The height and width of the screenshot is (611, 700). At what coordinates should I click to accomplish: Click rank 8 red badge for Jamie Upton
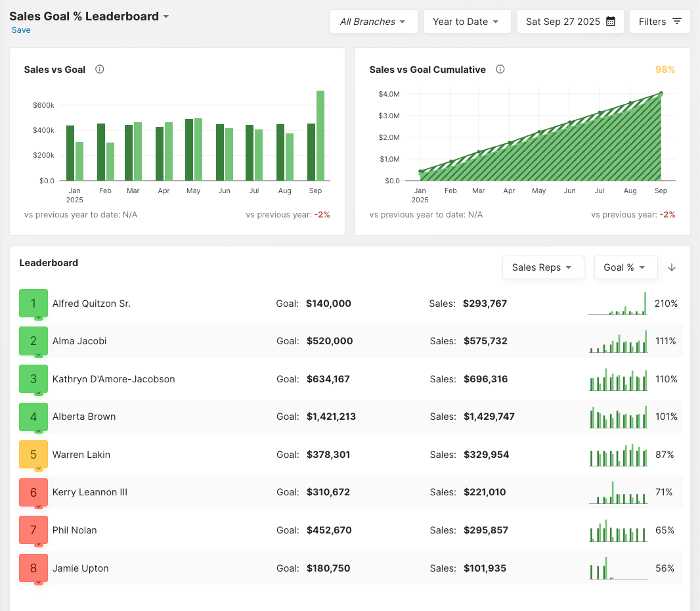click(33, 568)
